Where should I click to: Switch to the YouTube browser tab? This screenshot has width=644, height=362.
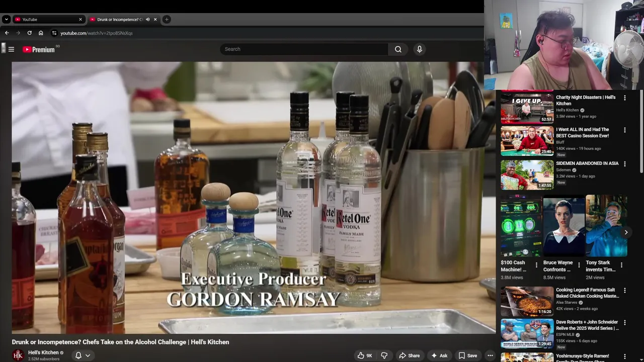49,20
